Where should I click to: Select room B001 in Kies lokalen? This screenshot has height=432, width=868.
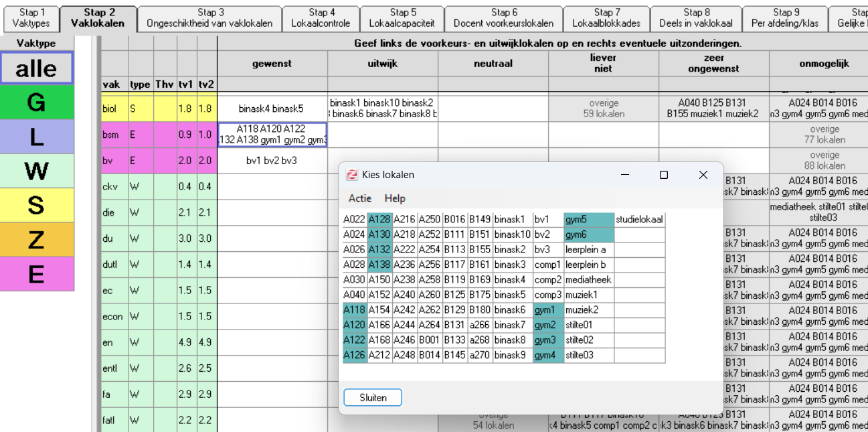point(430,340)
